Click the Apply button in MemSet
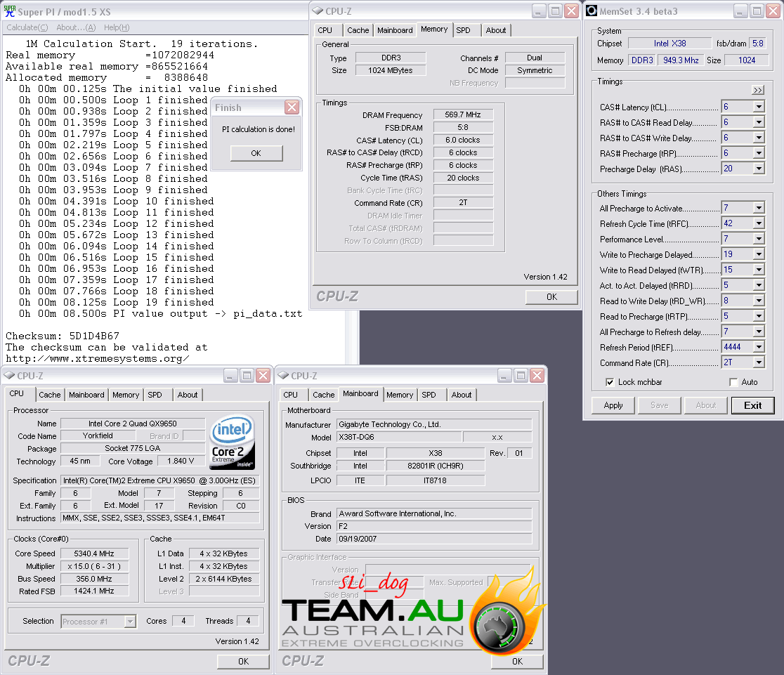The height and width of the screenshot is (675, 784). (613, 405)
